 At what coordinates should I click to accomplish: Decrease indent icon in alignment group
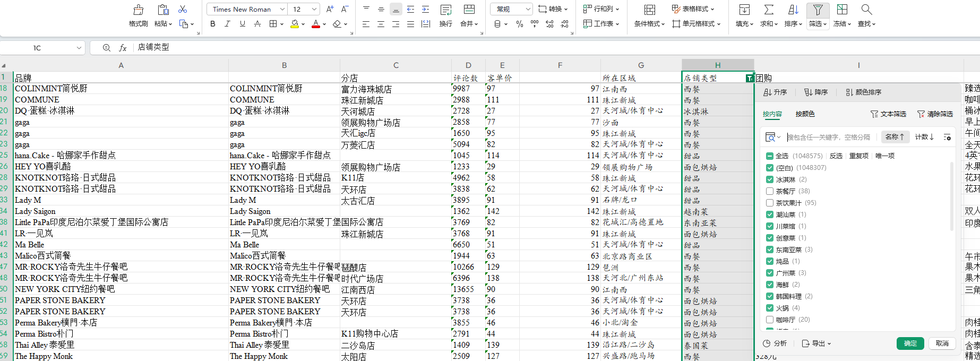[410, 9]
